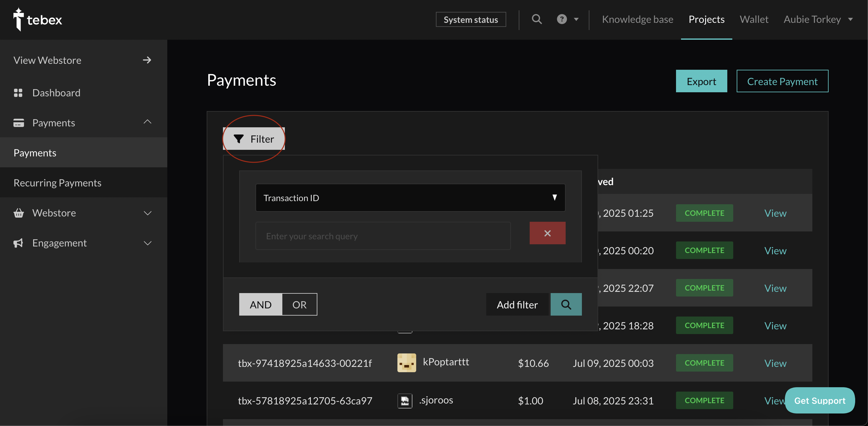Open the Transaction ID dropdown
This screenshot has width=868, height=426.
[x=410, y=198]
